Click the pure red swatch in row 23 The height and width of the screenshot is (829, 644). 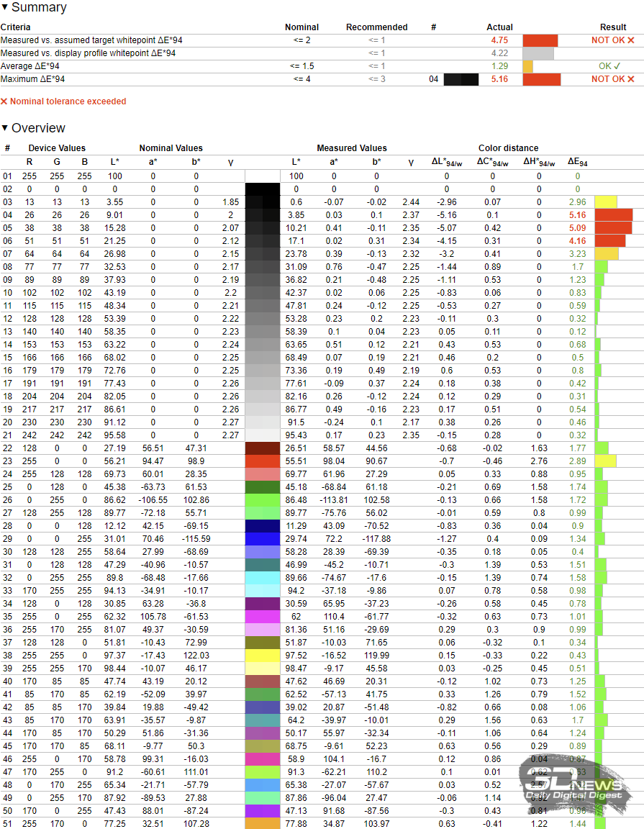click(262, 461)
